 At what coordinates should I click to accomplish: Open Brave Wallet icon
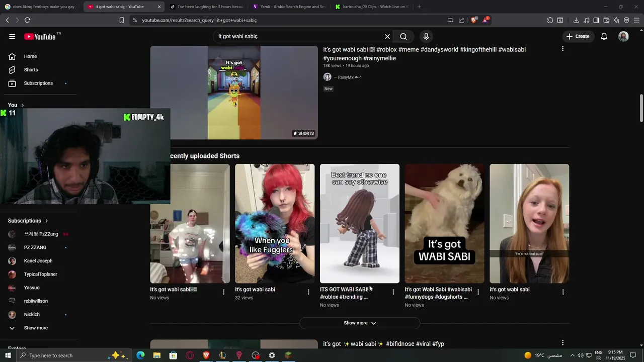tap(606, 20)
